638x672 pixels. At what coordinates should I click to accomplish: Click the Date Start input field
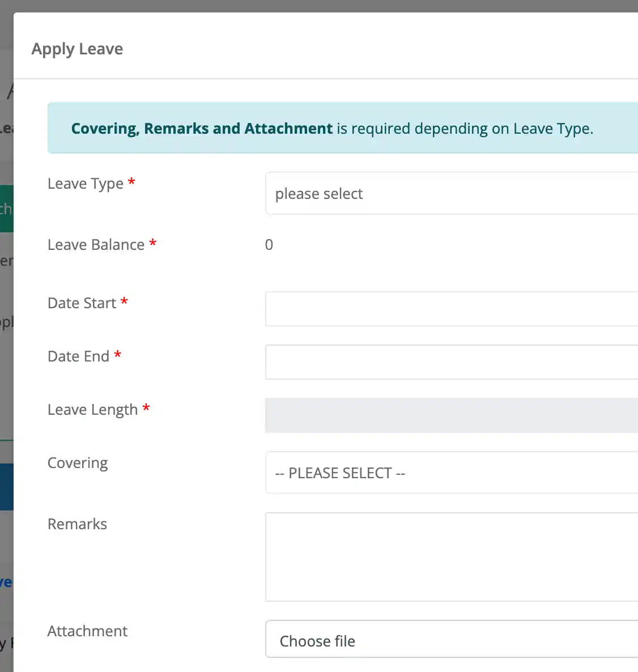tap(451, 309)
